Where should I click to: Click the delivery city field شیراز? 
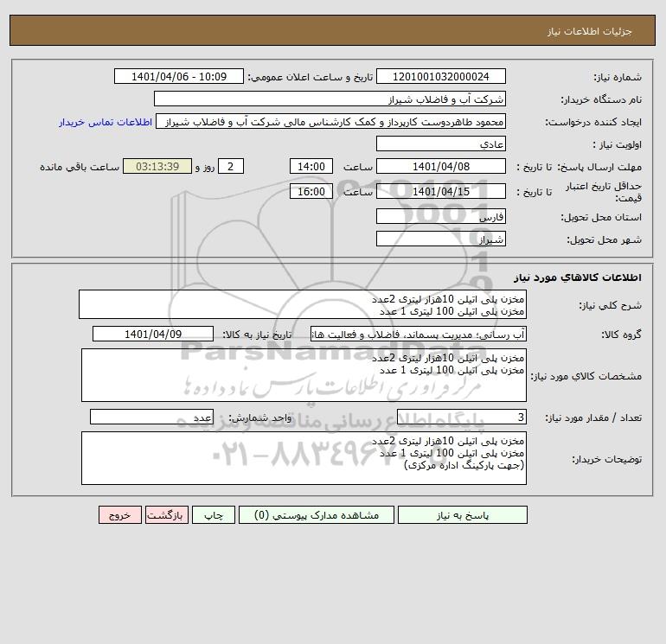coord(441,239)
